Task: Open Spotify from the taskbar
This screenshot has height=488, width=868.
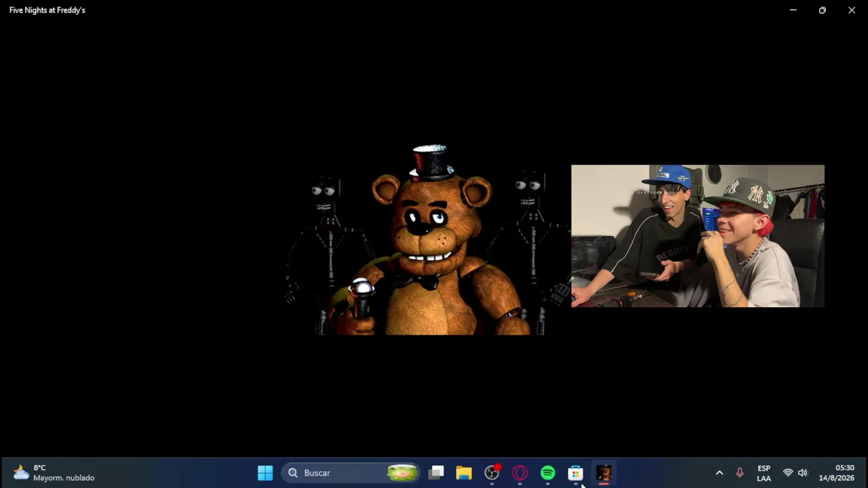Action: coord(548,472)
